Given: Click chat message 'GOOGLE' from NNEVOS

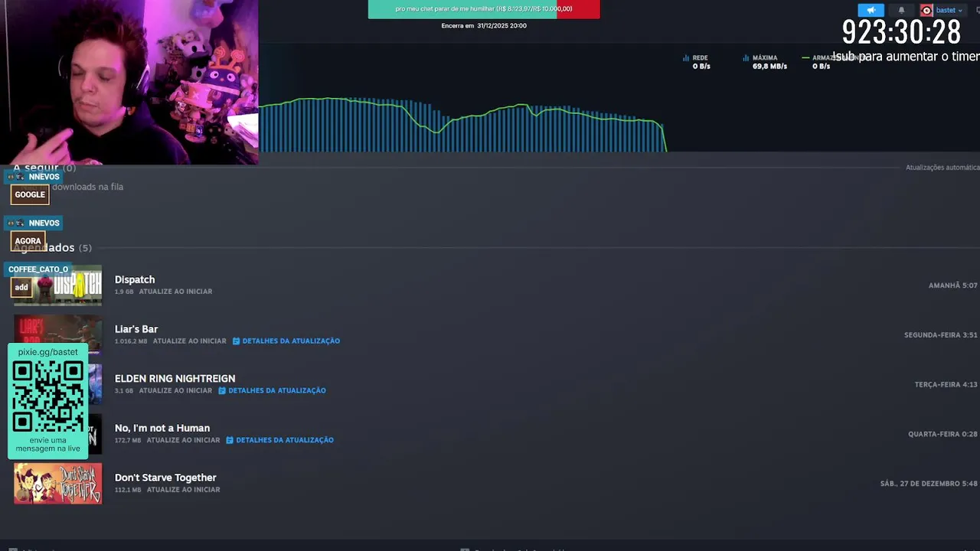Looking at the screenshot, I should (30, 194).
